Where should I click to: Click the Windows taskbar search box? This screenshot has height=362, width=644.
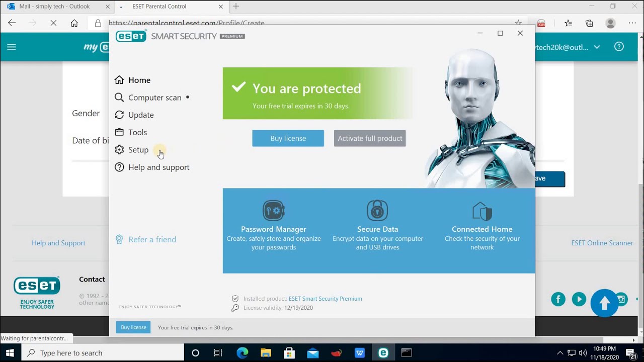click(x=103, y=353)
